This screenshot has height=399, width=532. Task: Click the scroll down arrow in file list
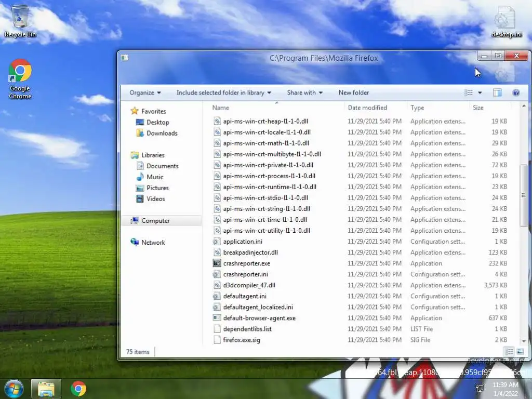pos(524,341)
